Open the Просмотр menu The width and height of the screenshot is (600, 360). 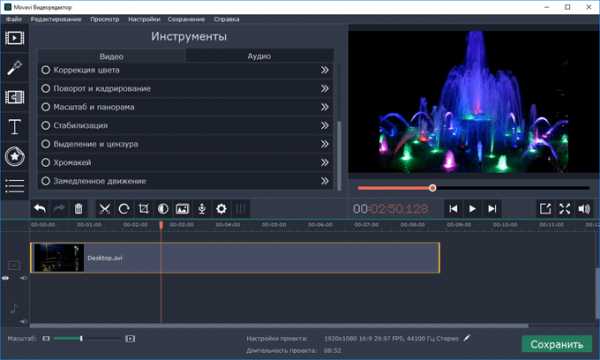coord(104,19)
